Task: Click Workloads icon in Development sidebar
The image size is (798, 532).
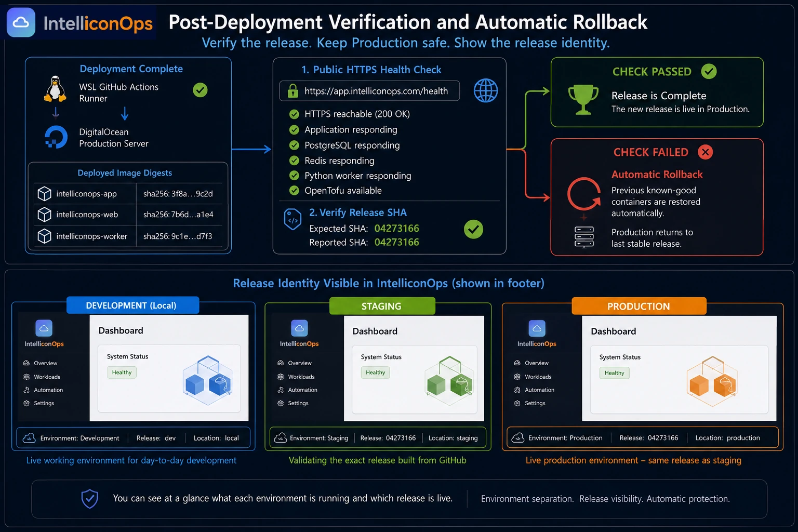Action: pos(26,377)
